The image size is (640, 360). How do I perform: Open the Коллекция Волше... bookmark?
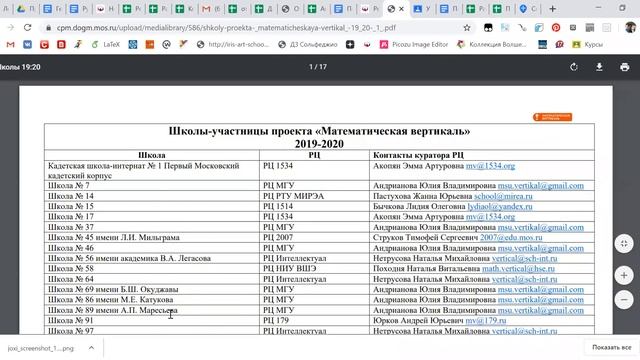click(x=492, y=44)
